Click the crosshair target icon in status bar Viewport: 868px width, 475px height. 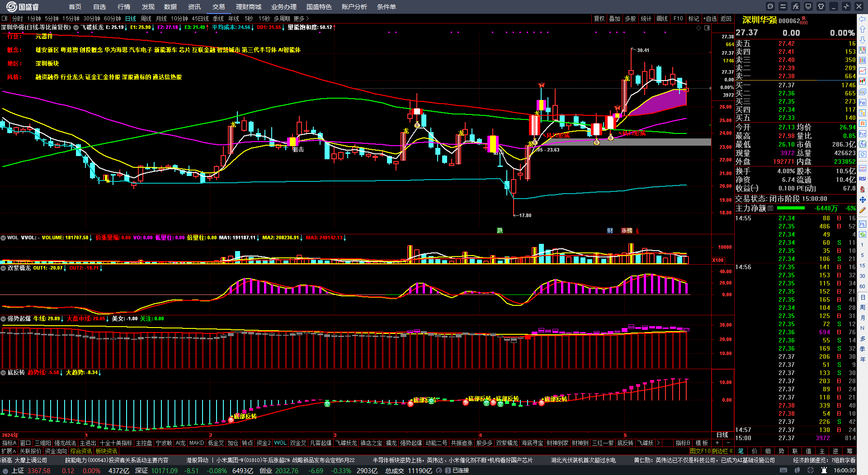click(x=811, y=470)
